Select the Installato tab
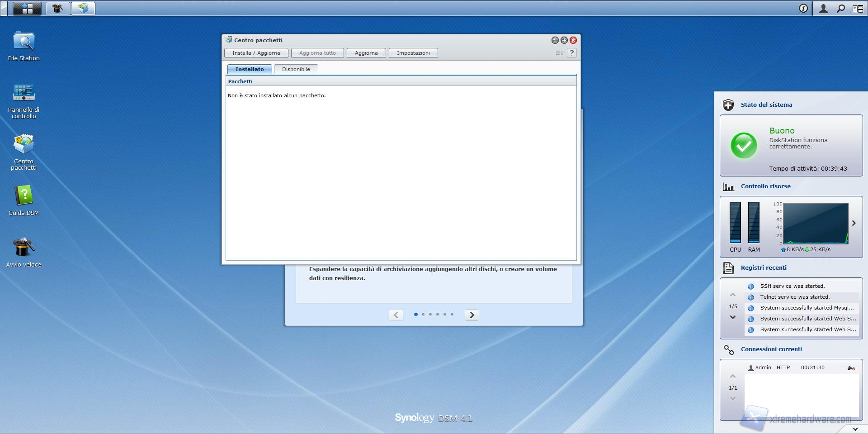 pyautogui.click(x=250, y=69)
